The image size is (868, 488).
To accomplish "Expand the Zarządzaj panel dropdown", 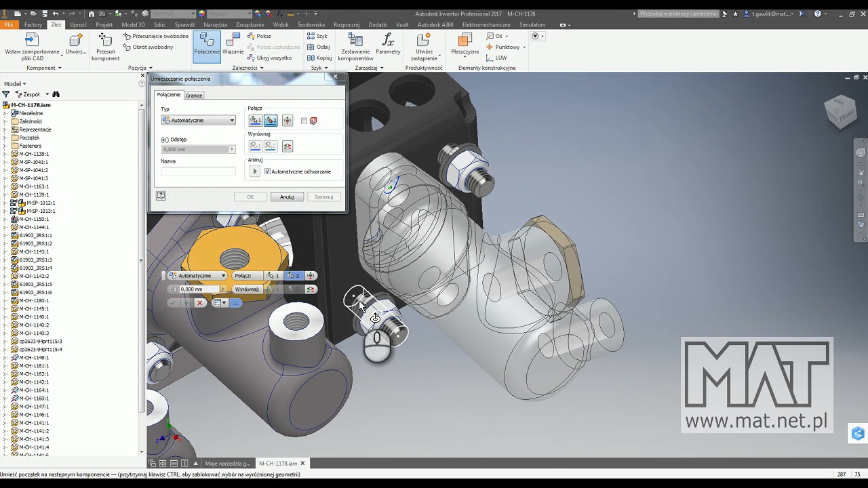I will [x=382, y=68].
